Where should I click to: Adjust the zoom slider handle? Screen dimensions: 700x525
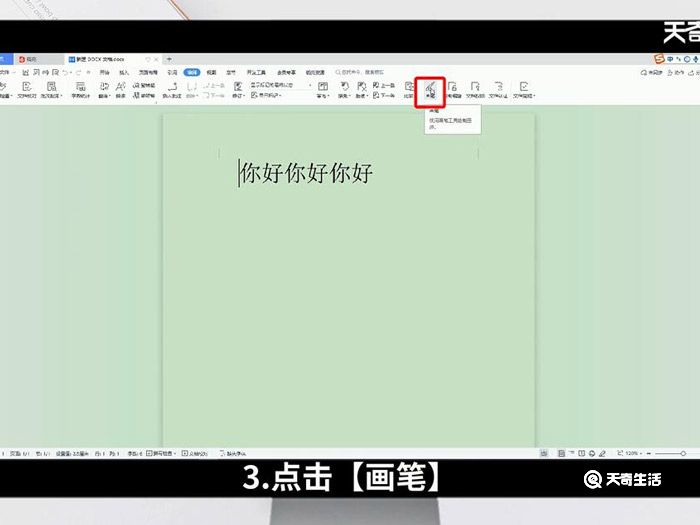pyautogui.click(x=683, y=454)
